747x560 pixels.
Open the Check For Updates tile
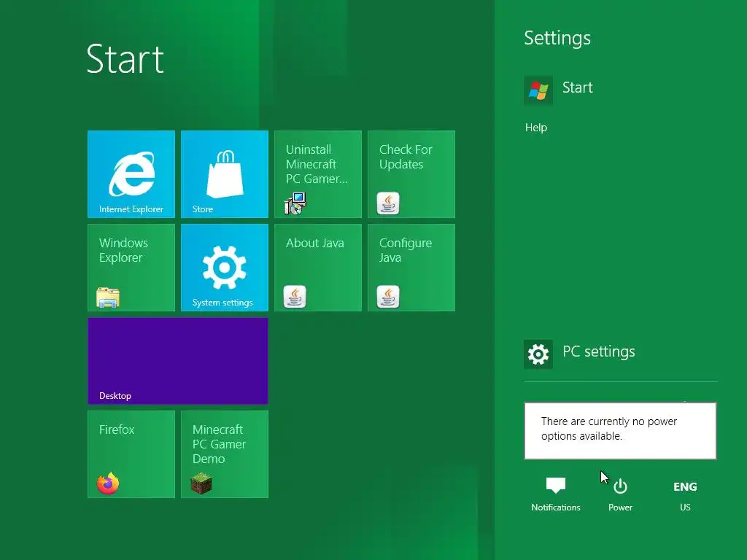(x=411, y=174)
